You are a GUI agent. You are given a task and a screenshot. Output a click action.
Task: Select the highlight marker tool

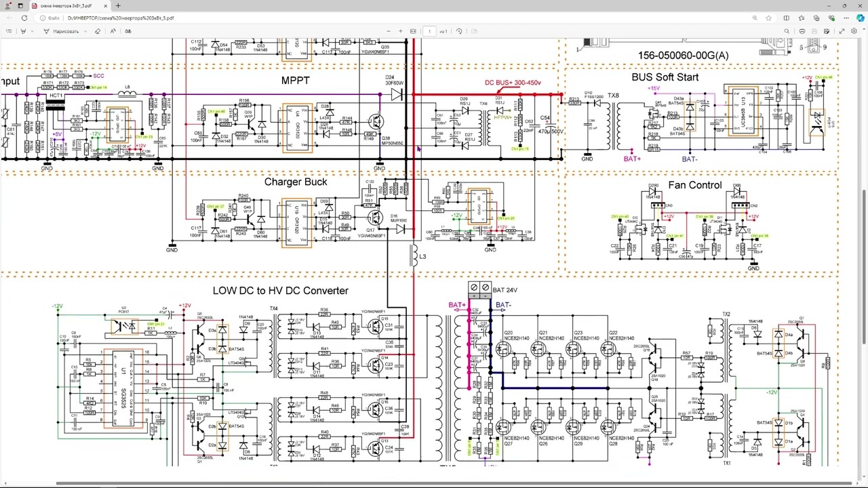pyautogui.click(x=23, y=31)
